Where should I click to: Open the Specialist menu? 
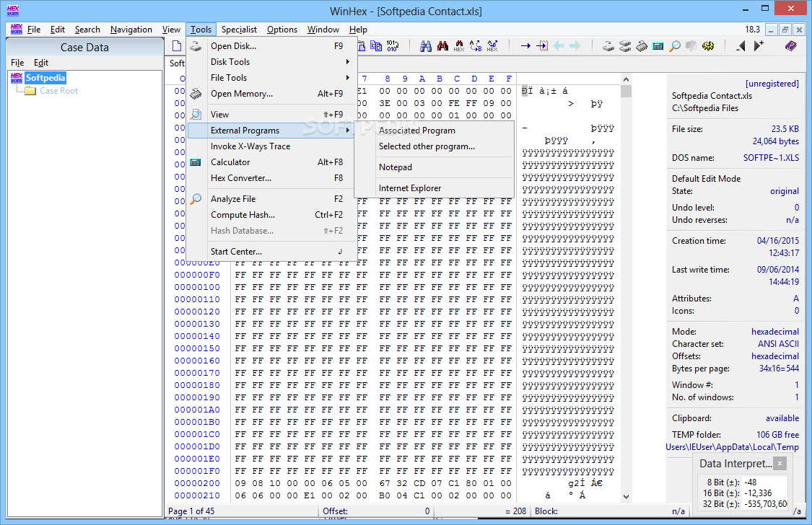click(239, 30)
